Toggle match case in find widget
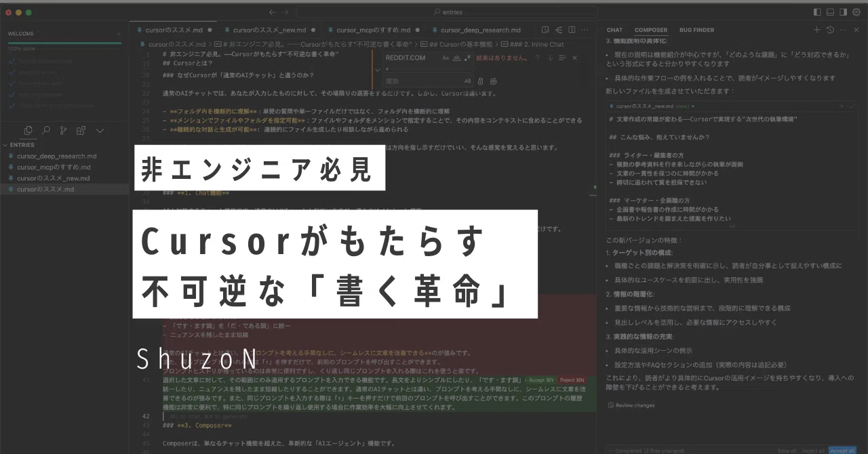 coord(446,58)
